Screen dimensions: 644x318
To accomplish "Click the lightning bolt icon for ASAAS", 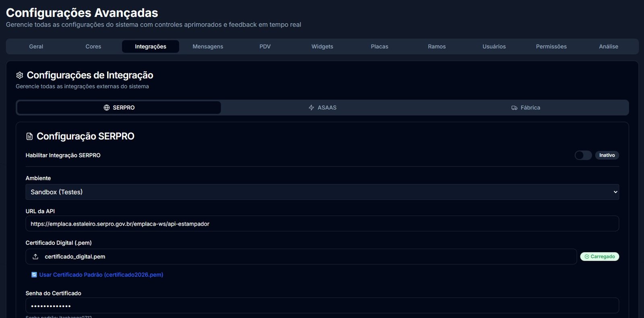I will click(x=311, y=108).
